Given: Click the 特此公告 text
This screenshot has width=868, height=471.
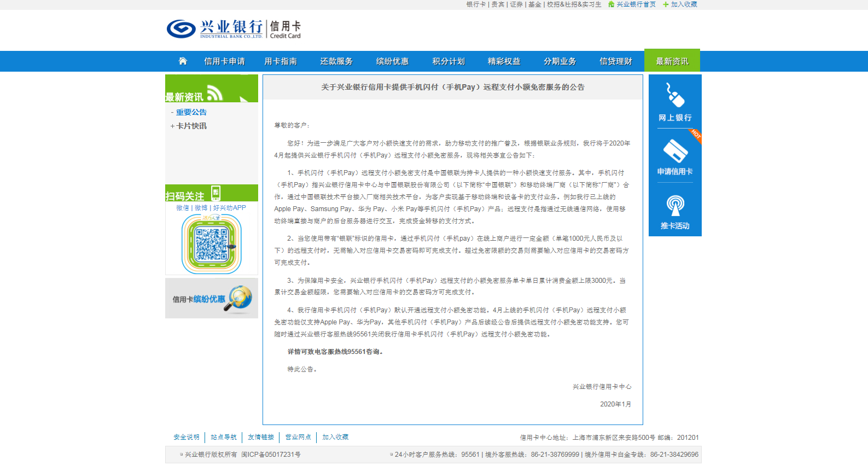Looking at the screenshot, I should pyautogui.click(x=302, y=369).
